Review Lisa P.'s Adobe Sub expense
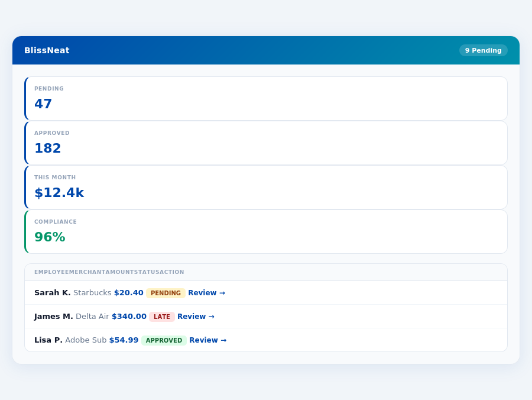Screen dimensions: 532x400 207,340
